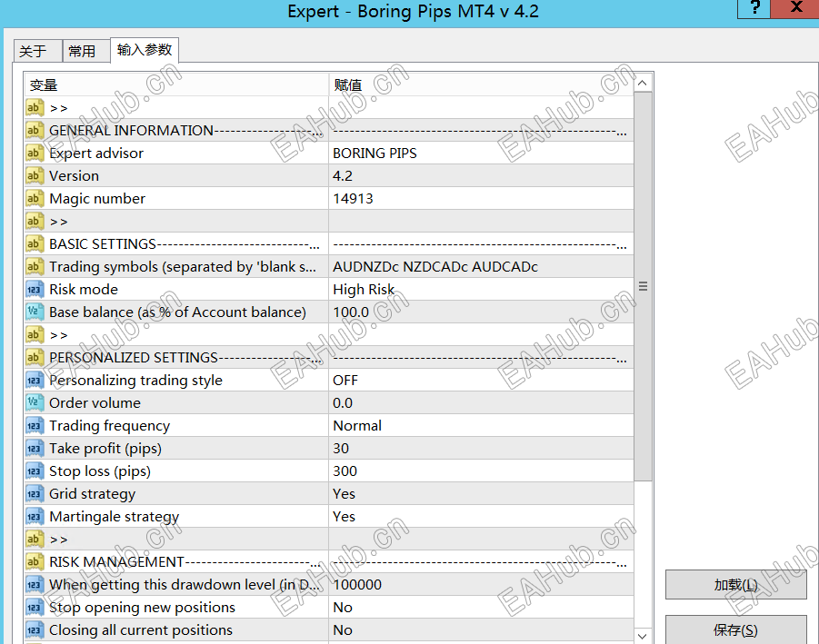Select the Magic number row label
The image size is (819, 644).
pos(97,198)
